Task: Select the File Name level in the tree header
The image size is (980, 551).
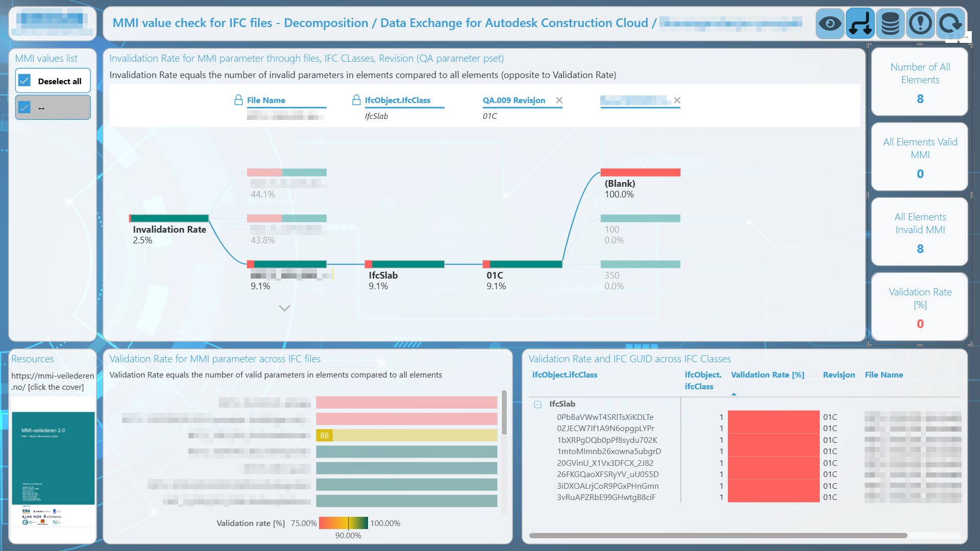Action: [266, 100]
